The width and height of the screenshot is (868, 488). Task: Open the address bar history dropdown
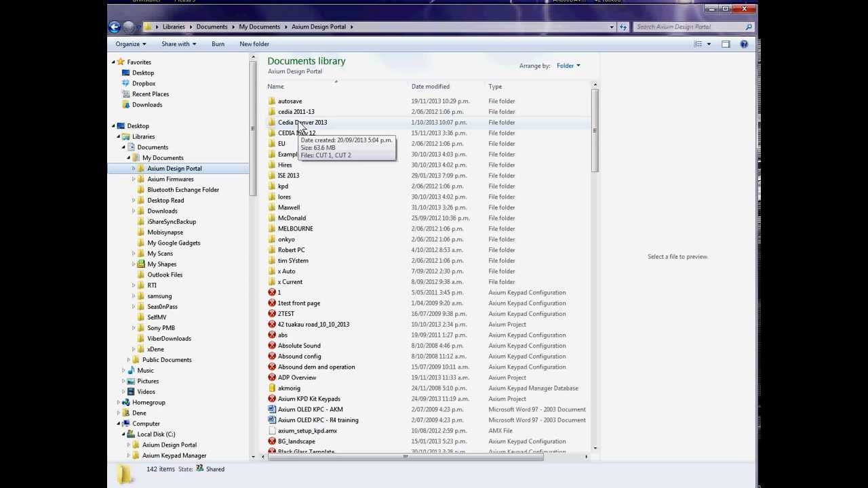612,26
